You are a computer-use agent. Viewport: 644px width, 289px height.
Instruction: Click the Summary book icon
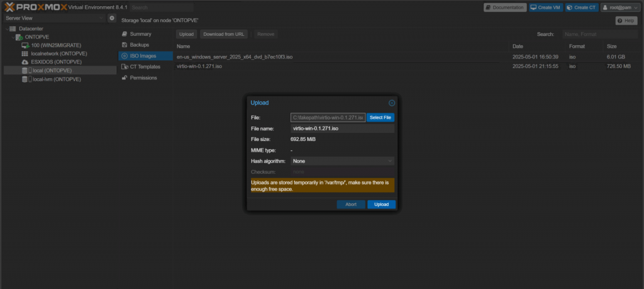(x=125, y=34)
